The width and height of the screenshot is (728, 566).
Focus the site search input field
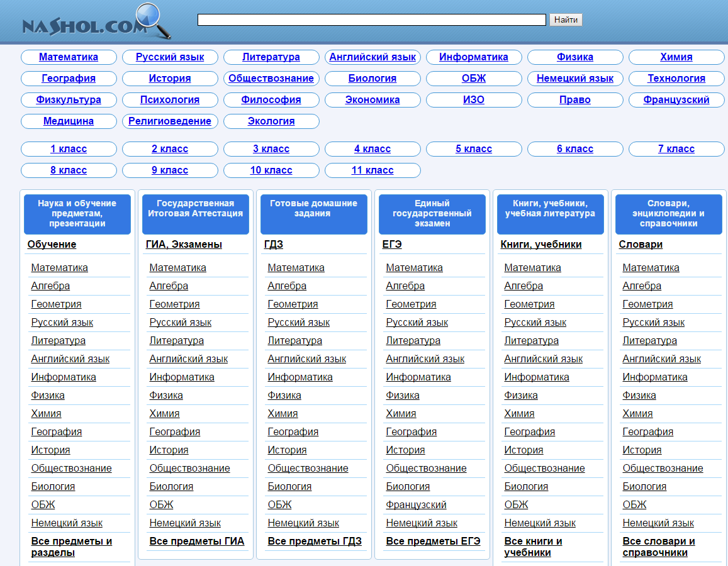(371, 19)
